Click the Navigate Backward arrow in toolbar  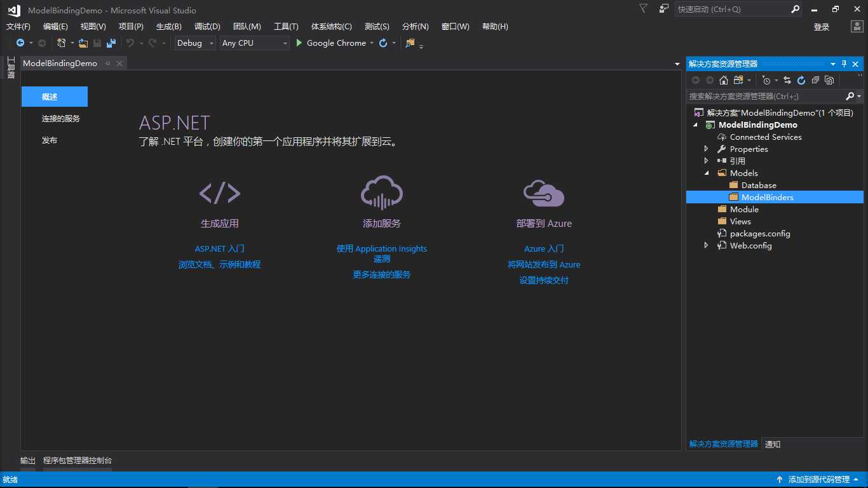[20, 43]
